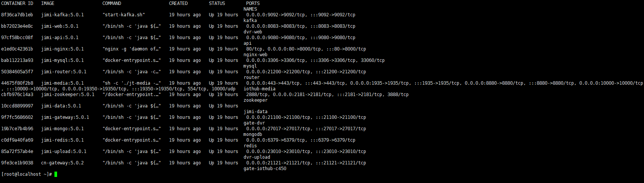This screenshot has height=183, width=644.
Task: Click the iothub-media container name
Action: (x=260, y=89)
